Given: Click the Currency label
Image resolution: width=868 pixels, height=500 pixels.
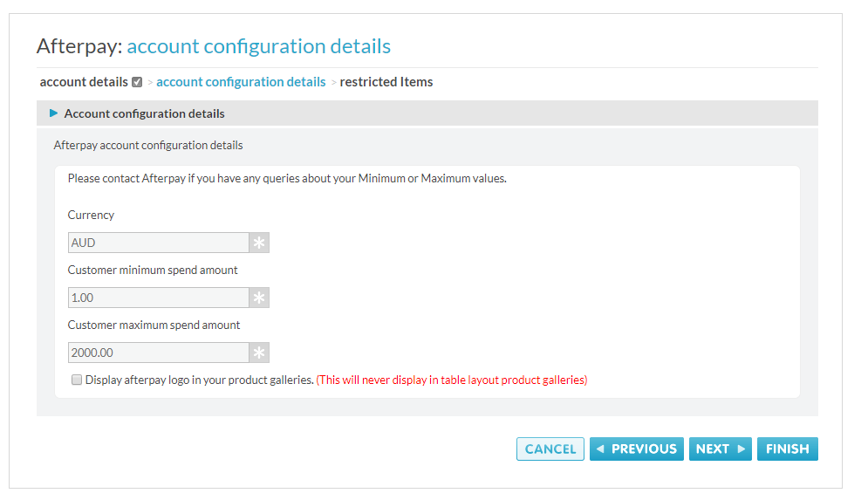Looking at the screenshot, I should tap(91, 215).
